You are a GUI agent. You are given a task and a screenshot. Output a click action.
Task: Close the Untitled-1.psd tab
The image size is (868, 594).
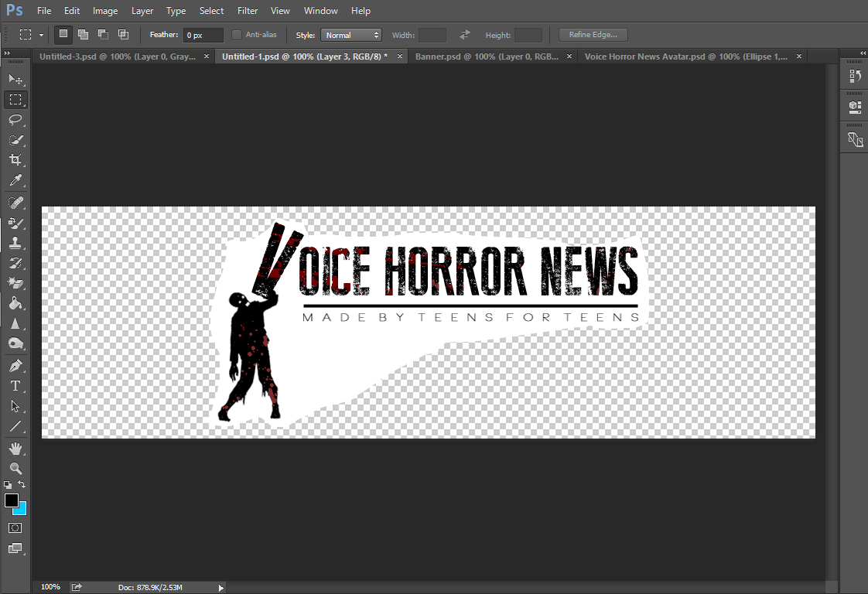[x=400, y=56]
